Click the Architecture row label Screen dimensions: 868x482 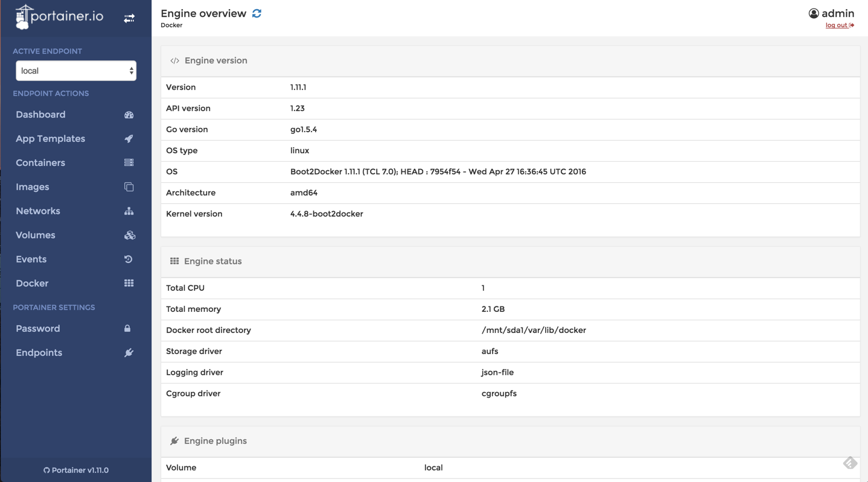coord(191,193)
